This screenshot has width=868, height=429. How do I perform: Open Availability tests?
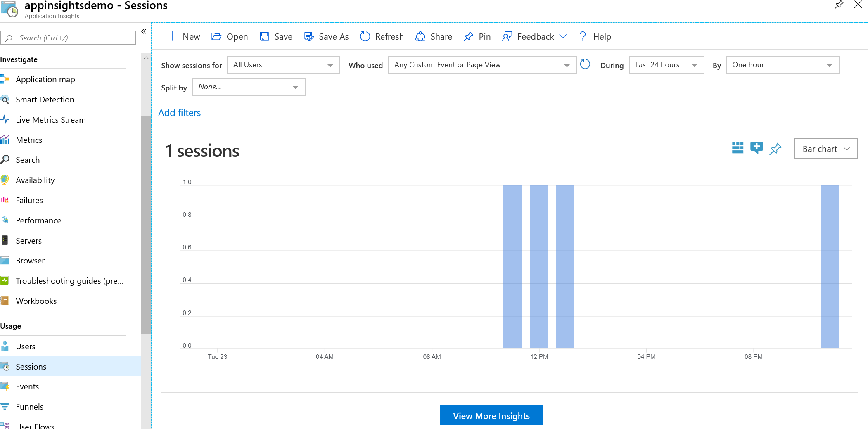click(35, 180)
